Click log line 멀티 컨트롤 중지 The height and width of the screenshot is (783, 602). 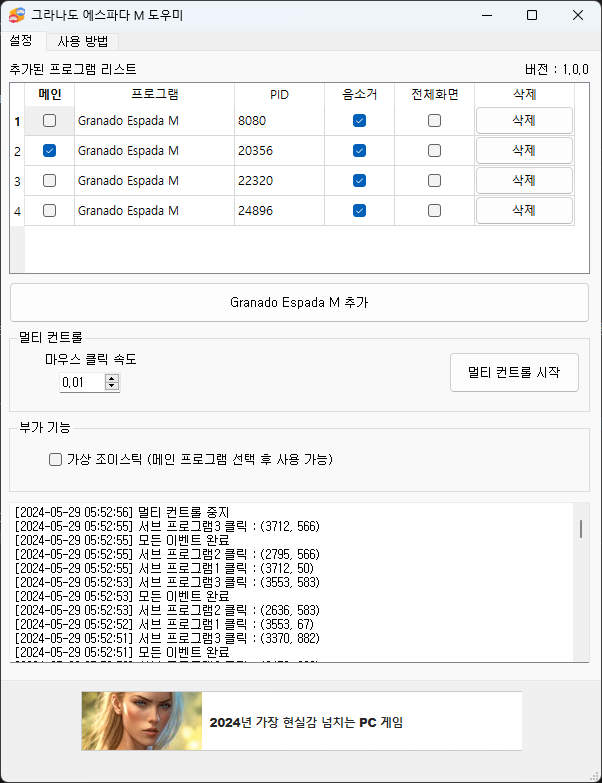[x=122, y=512]
